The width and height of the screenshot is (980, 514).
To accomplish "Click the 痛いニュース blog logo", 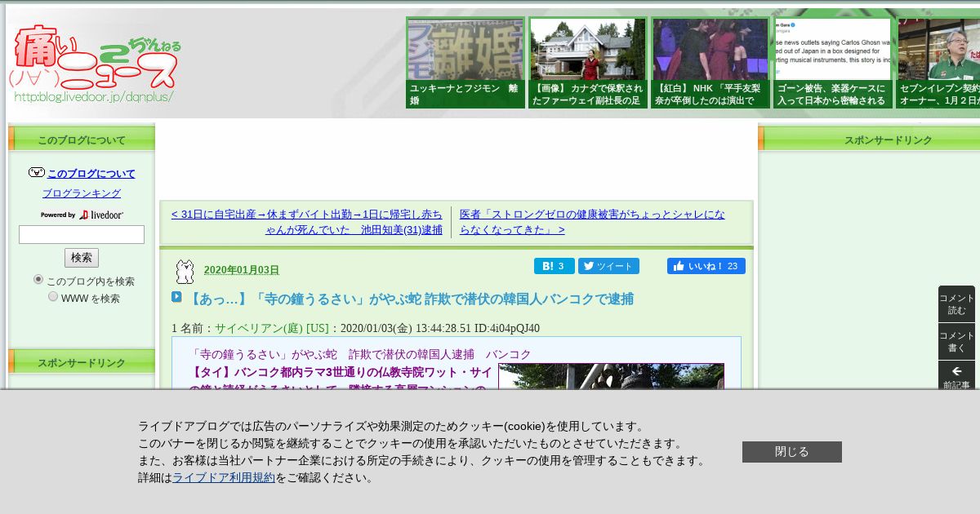I will coord(96,64).
